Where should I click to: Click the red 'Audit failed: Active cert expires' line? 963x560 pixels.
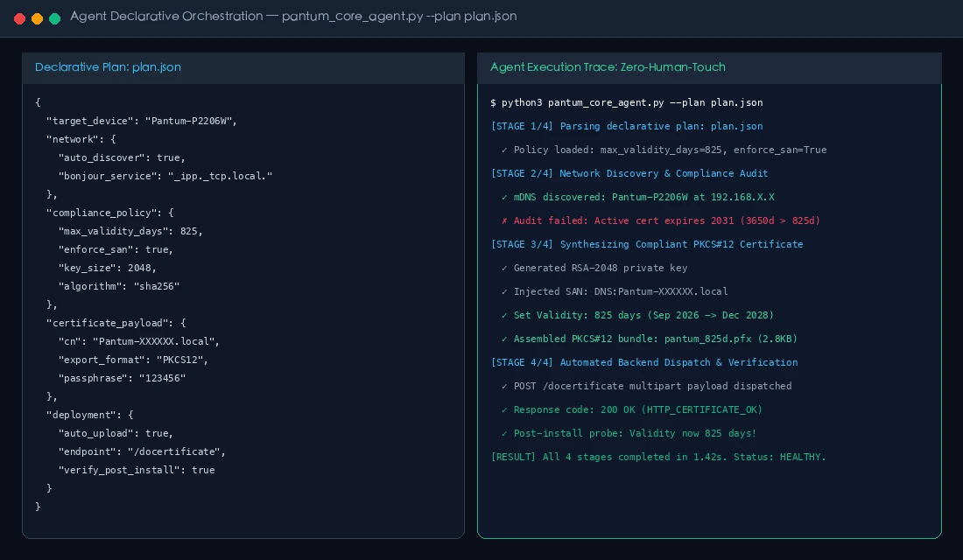661,221
